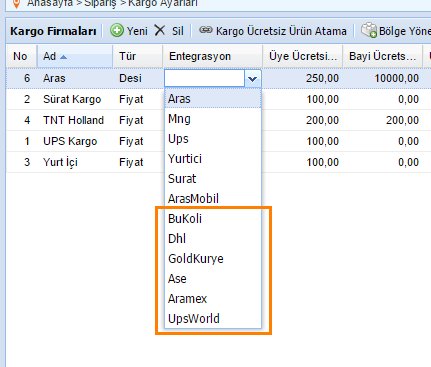Select the Sürat Kargo row
This screenshot has width=431, height=367.
tap(218, 99)
